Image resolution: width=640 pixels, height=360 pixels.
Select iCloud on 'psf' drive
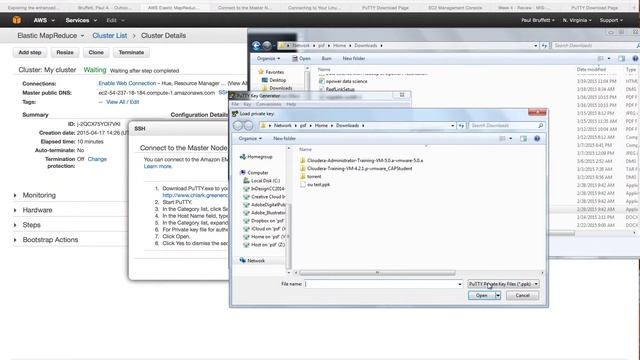coord(264,229)
